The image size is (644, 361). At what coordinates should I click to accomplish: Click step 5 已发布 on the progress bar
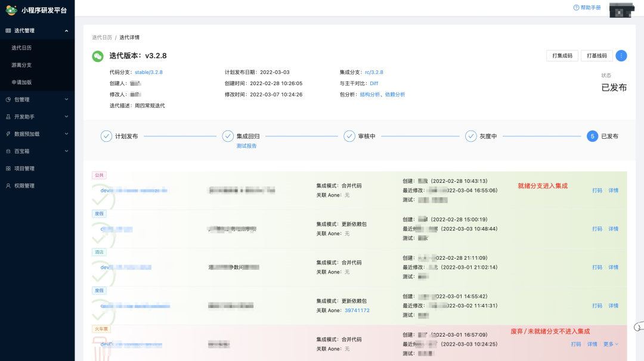point(592,136)
